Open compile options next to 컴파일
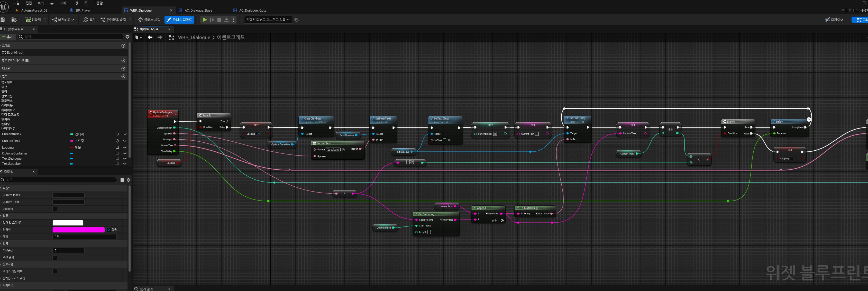This screenshot has width=868, height=291. click(45, 20)
